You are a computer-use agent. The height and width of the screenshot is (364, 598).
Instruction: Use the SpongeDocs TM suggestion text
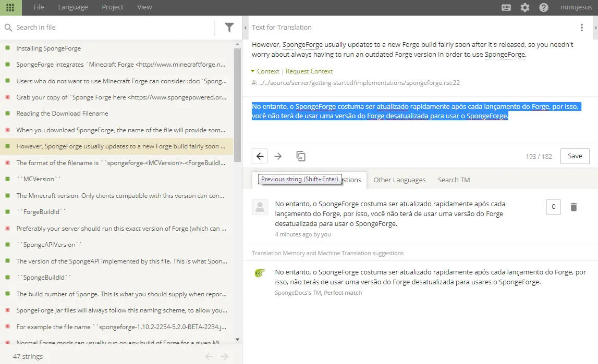pyautogui.click(x=430, y=277)
